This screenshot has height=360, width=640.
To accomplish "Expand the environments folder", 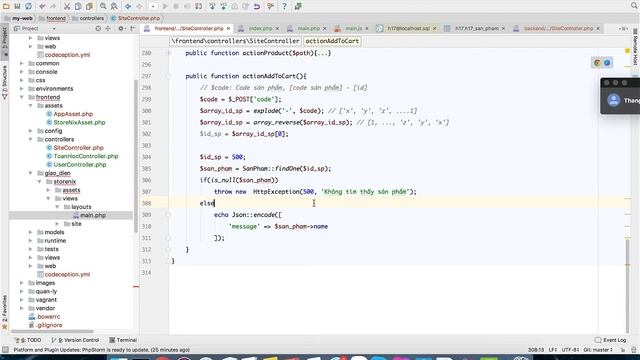I will pyautogui.click(x=22, y=89).
